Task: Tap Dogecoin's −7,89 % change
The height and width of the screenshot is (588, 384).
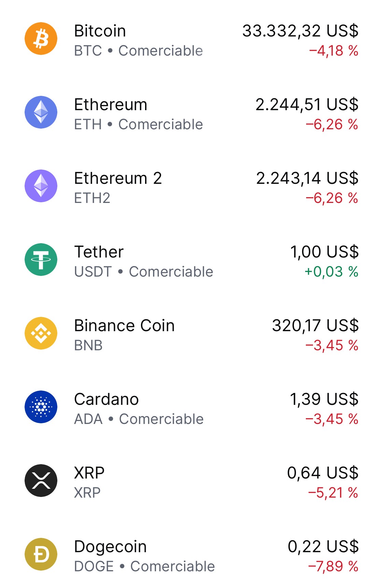Action: coord(333,567)
